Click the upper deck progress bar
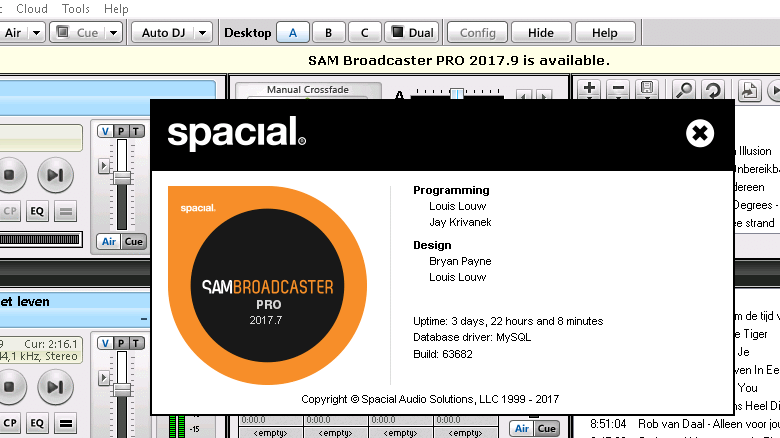Viewport: 780px width, 438px height. click(x=41, y=240)
